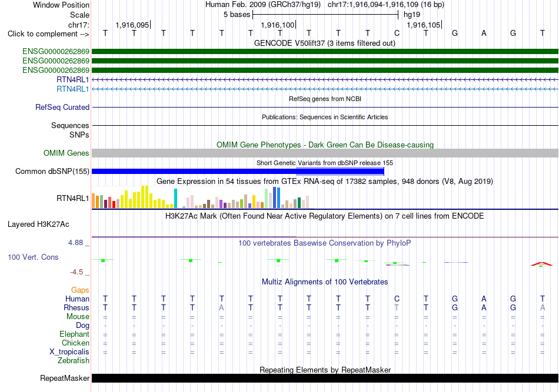This screenshot has height=392, width=559.
Task: Select the tall cyan bar in GTEx chart
Action: 175,198
